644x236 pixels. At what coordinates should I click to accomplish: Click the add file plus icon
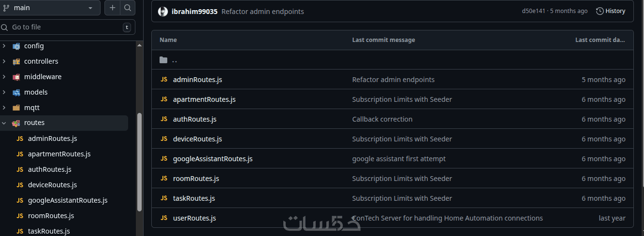113,8
